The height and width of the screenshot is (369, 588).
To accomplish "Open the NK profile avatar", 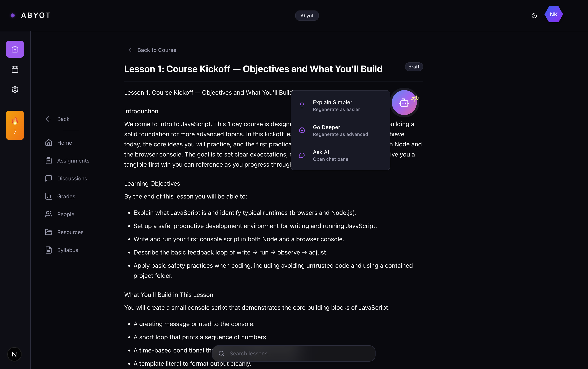I will pos(554,15).
